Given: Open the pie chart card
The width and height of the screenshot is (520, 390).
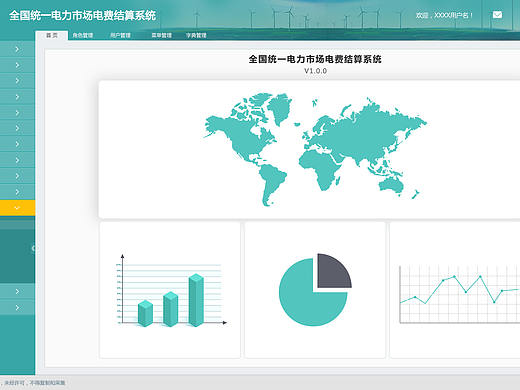Looking at the screenshot, I should [315, 290].
